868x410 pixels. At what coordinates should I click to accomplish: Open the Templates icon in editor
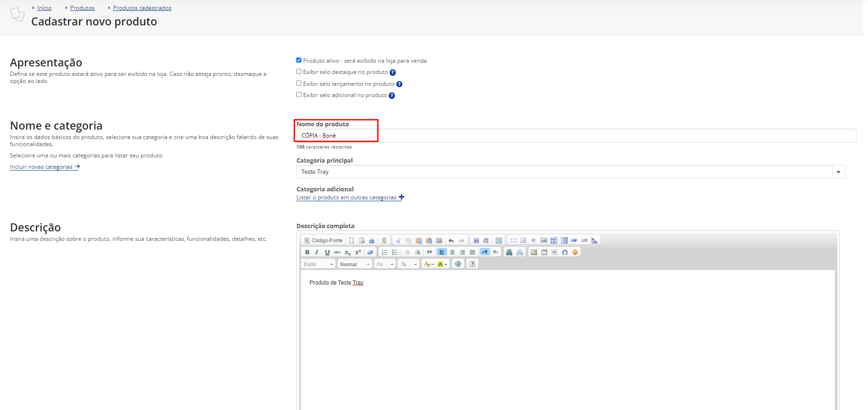coord(384,240)
